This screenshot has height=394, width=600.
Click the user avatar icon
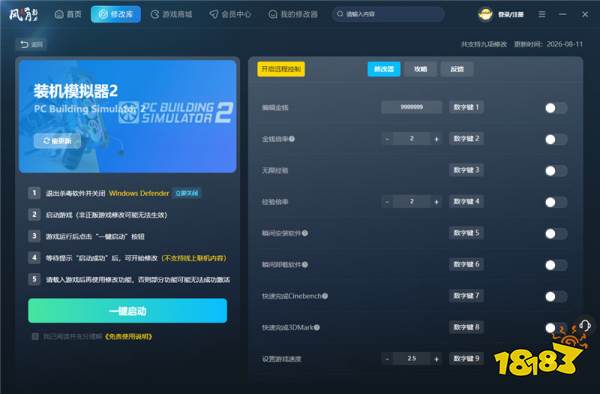click(485, 15)
